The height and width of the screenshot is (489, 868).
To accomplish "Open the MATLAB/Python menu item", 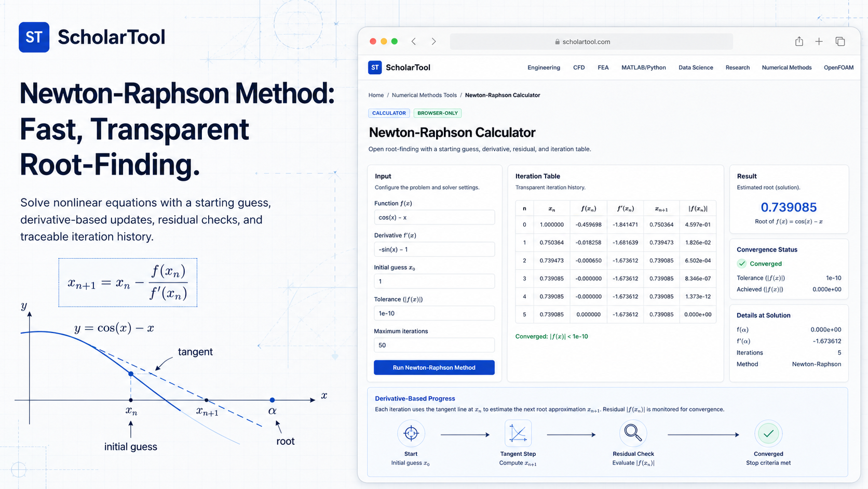I will coord(644,68).
